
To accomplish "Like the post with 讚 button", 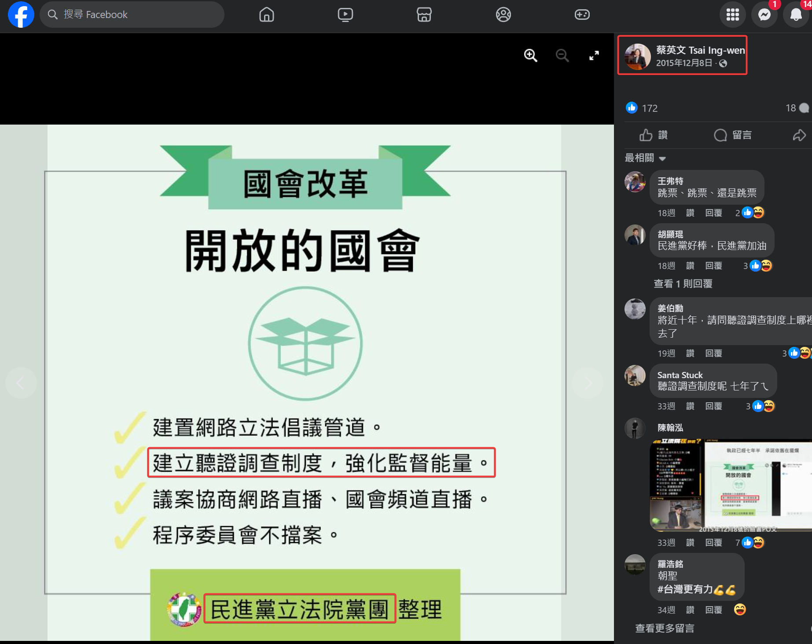I will click(654, 135).
